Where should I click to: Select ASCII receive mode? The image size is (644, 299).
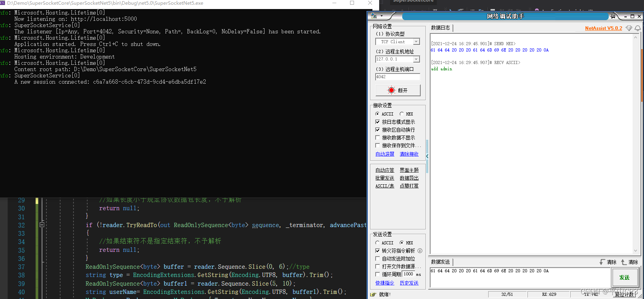[x=377, y=114]
